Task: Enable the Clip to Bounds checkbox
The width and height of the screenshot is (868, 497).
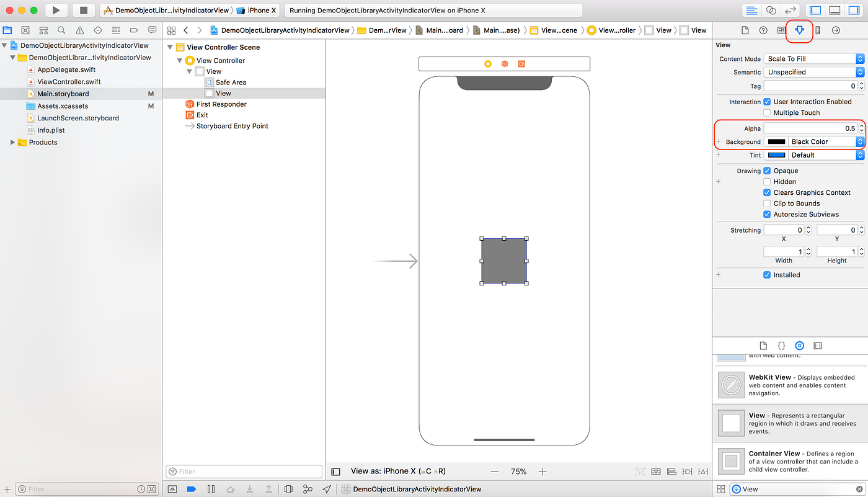Action: point(767,204)
